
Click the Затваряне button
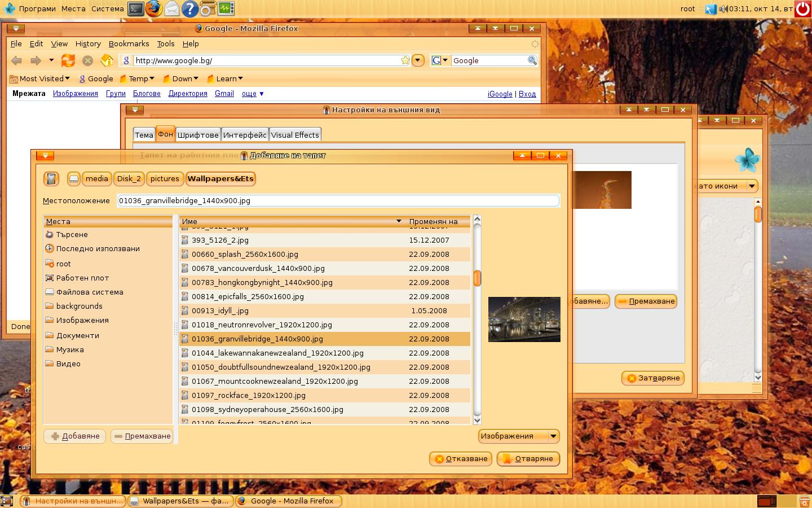pyautogui.click(x=653, y=378)
